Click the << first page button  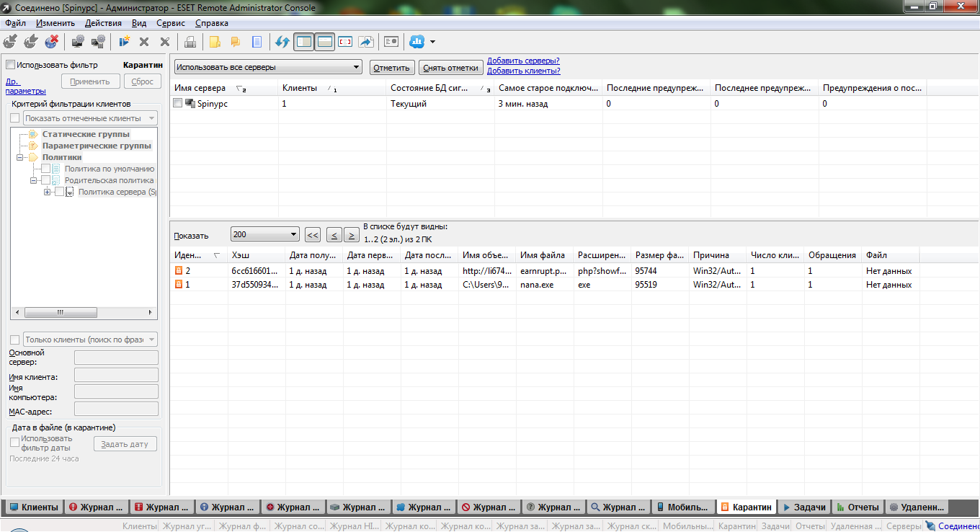click(313, 235)
